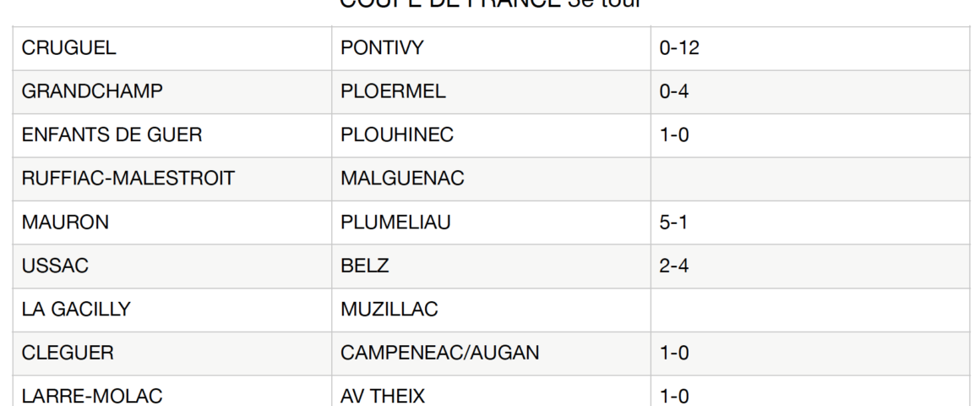The height and width of the screenshot is (406, 980).
Task: Click the USSAC team cell
Action: click(x=55, y=266)
